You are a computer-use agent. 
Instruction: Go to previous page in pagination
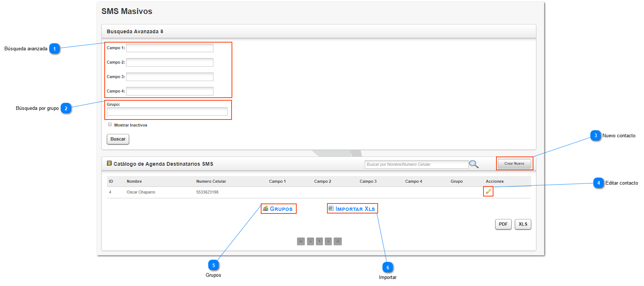click(310, 242)
